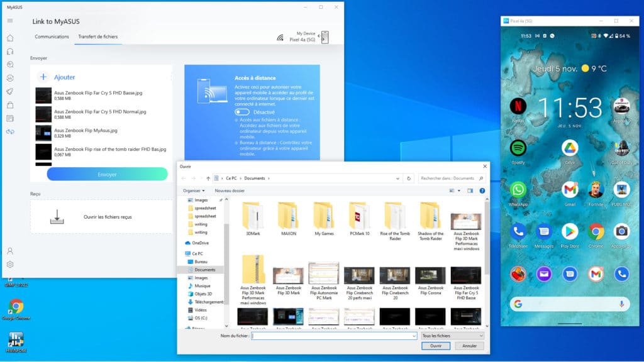644x362 pixels.
Task: Select the Transfert de fichiers tab
Action: coord(97,36)
